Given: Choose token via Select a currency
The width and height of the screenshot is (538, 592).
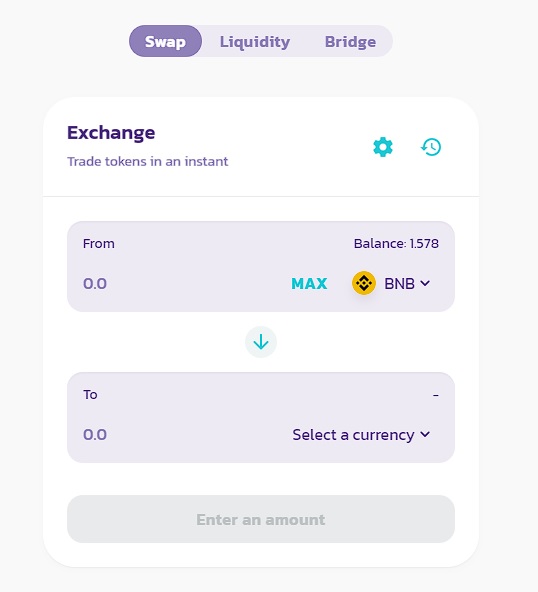Looking at the screenshot, I should point(361,435).
